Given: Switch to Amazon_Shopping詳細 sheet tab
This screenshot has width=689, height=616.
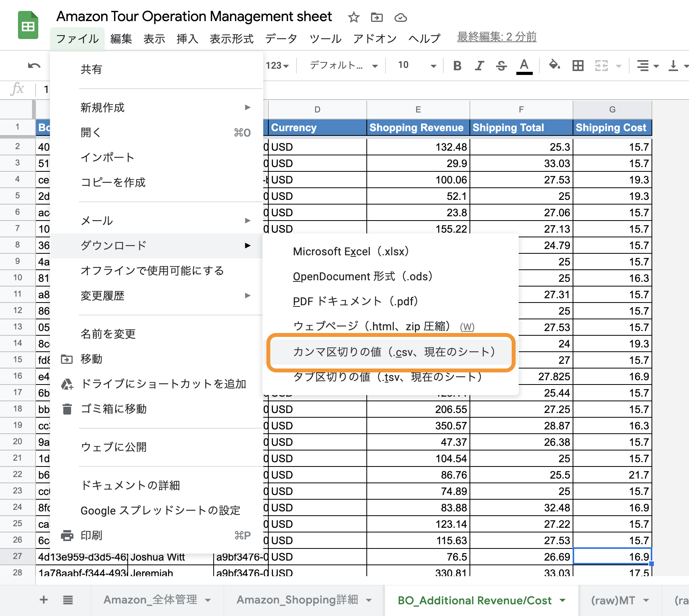Looking at the screenshot, I should [297, 600].
